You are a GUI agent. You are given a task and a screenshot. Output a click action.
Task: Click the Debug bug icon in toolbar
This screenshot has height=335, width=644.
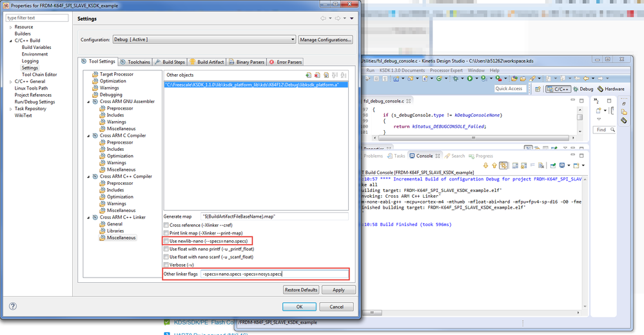point(455,79)
